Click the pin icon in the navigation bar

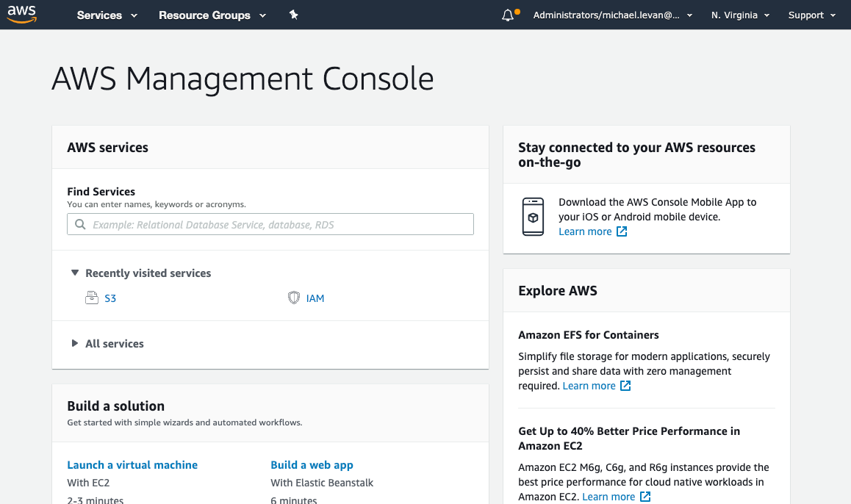293,15
